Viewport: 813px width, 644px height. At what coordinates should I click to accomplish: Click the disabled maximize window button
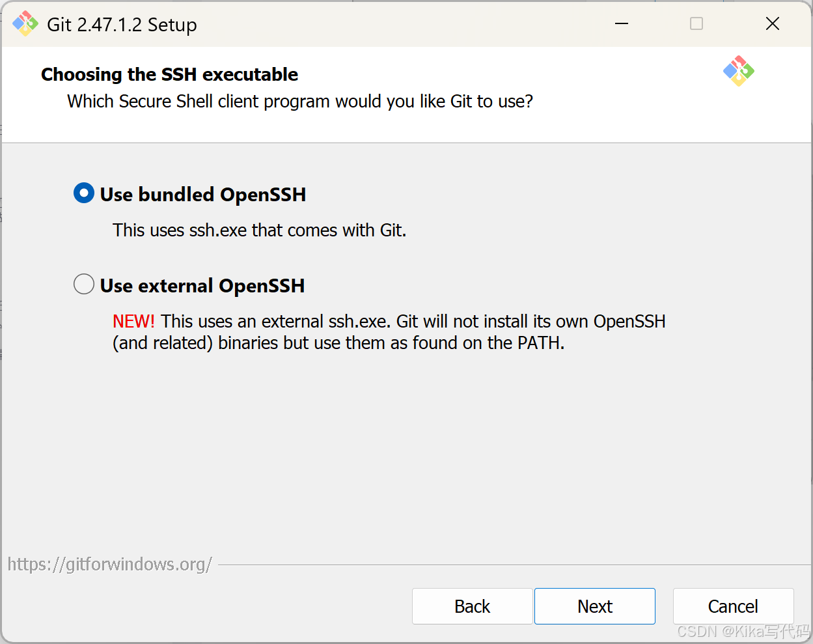tap(696, 24)
